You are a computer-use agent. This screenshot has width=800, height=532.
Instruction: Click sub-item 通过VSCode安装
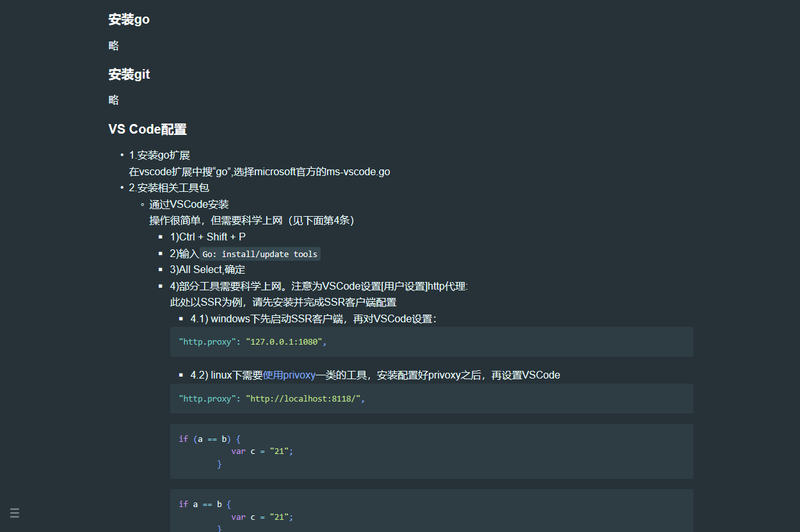pos(189,205)
